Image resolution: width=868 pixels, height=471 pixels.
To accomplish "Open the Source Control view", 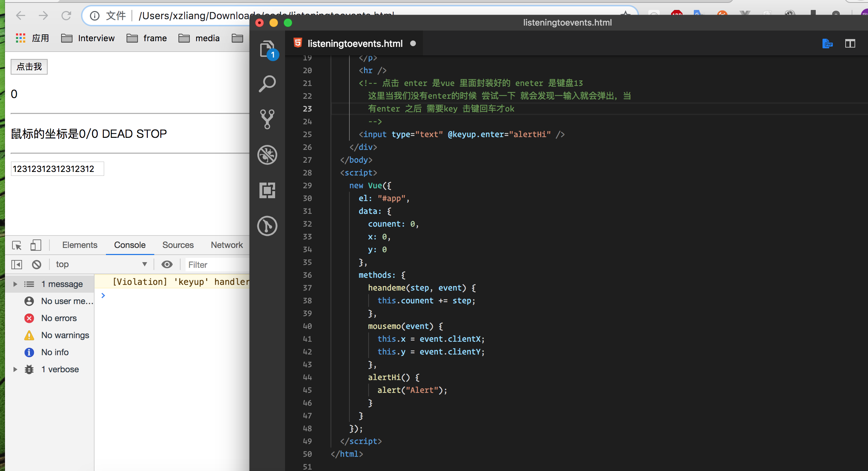I will (x=267, y=119).
